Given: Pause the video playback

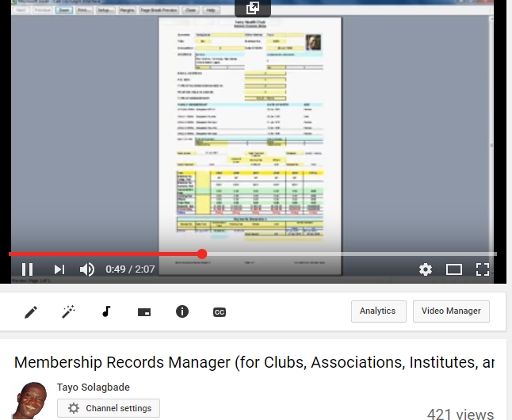Looking at the screenshot, I should click(x=27, y=269).
